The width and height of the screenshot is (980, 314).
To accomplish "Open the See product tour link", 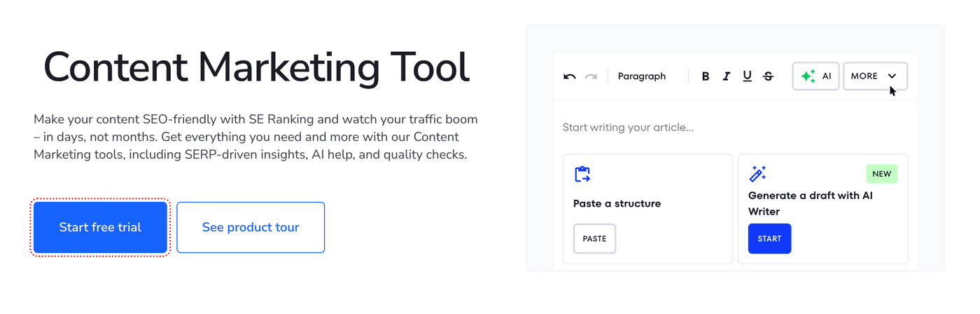I will pyautogui.click(x=251, y=227).
